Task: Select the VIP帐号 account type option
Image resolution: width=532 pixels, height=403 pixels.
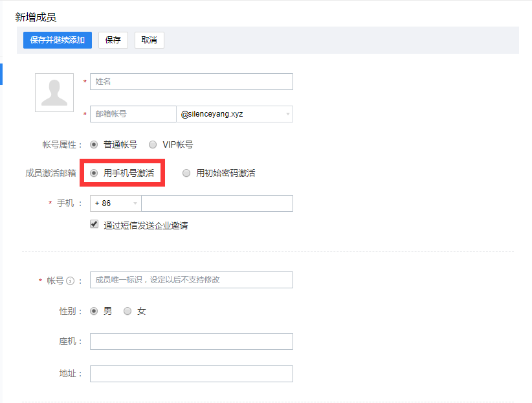Action: tap(152, 144)
